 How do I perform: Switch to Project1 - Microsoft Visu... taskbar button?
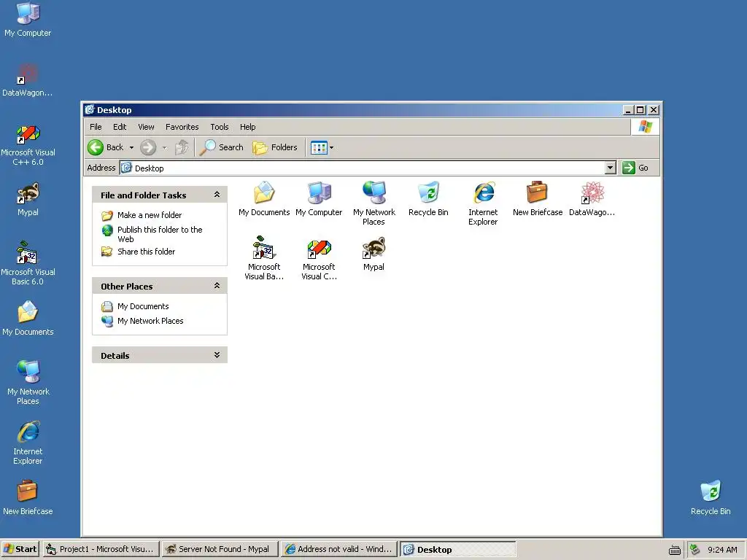[101, 549]
